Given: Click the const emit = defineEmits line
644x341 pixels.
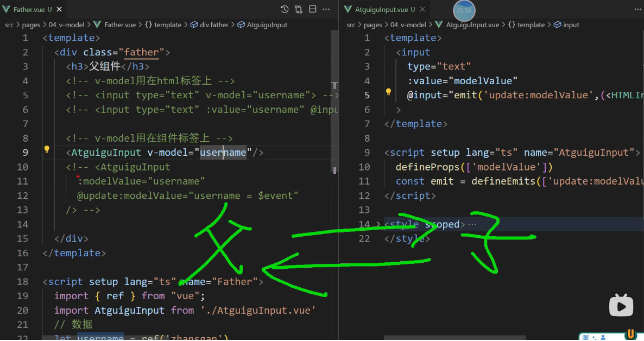Looking at the screenshot, I should tap(520, 181).
